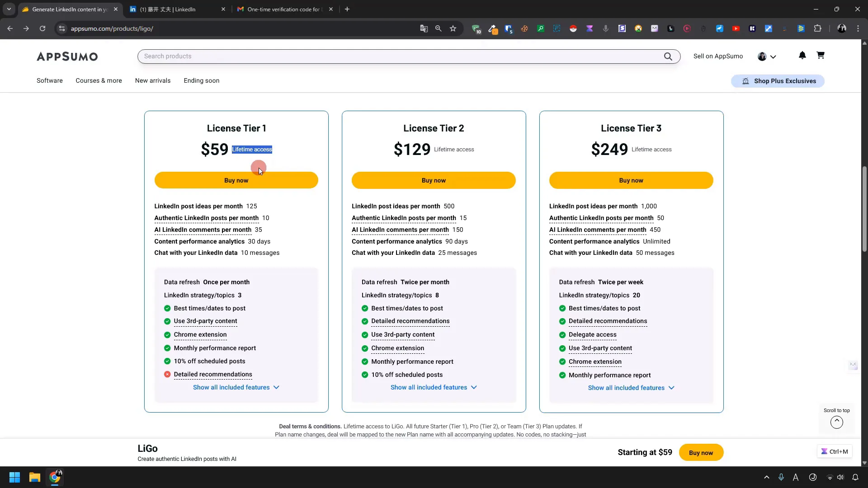Reload the page with the refresh icon
Screen dimensions: 868x488
click(x=42, y=28)
